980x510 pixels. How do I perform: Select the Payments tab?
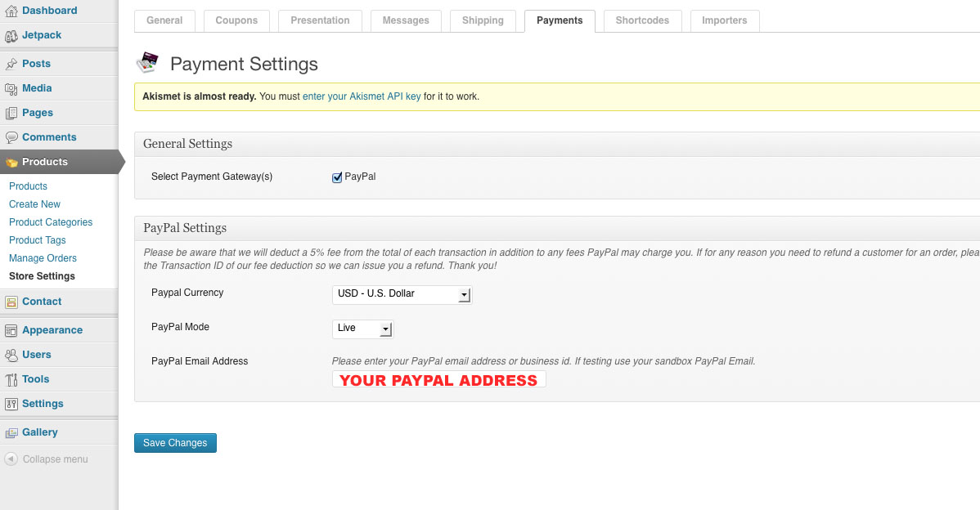tap(560, 20)
